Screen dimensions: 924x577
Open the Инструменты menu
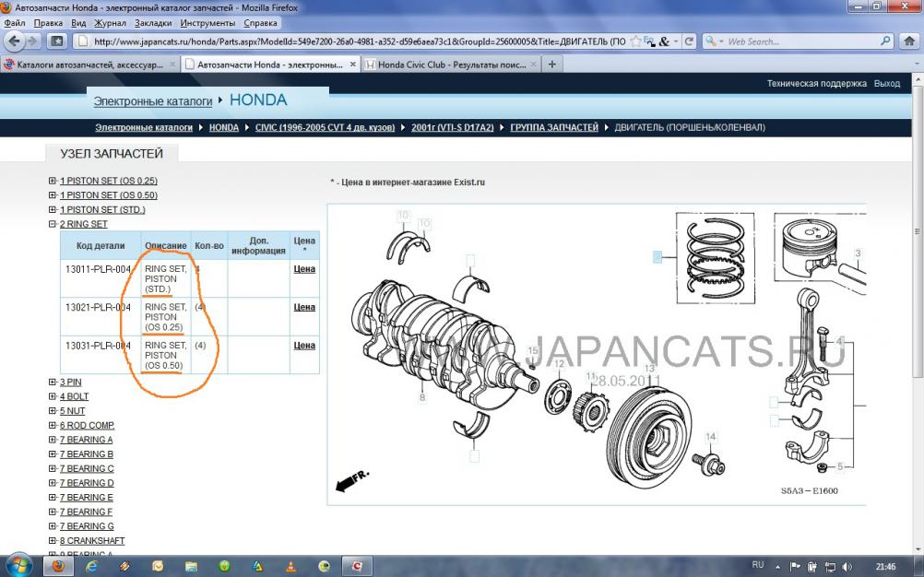[207, 23]
